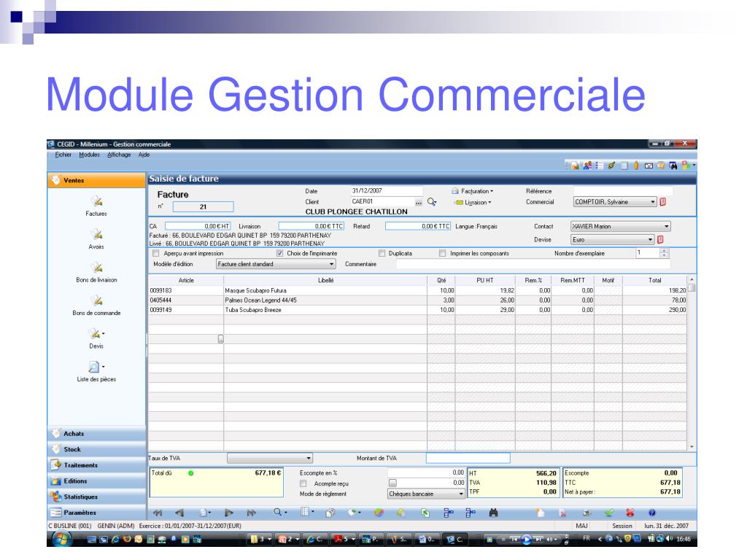This screenshot has height=560, width=747.
Task: Increase Nombre d'exemplaire with the stepper
Action: 664,251
